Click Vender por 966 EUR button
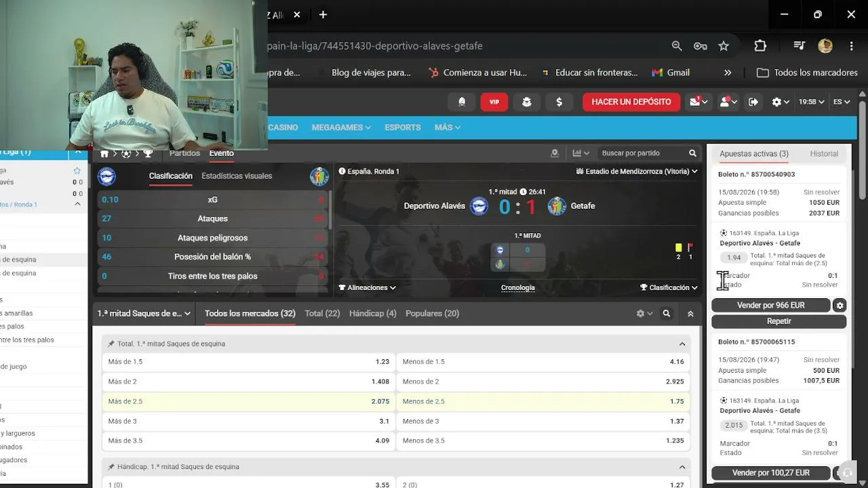This screenshot has height=488, width=868. (x=771, y=306)
